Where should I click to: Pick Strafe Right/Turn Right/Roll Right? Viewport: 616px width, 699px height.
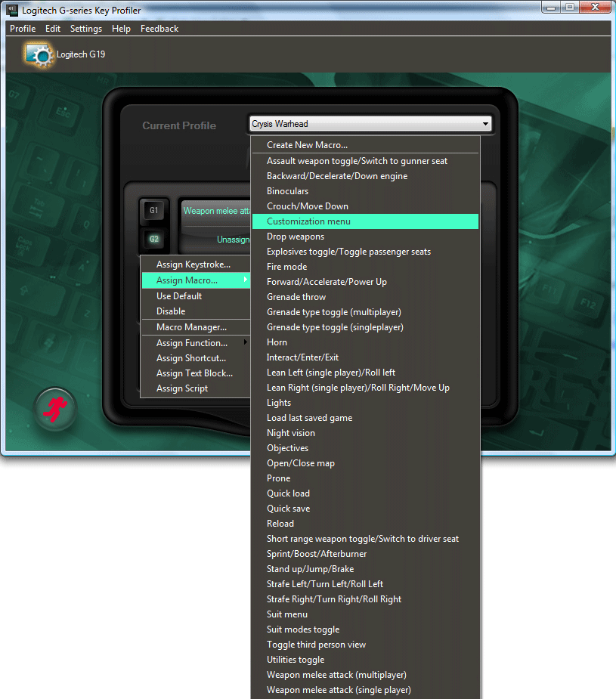pos(366,599)
